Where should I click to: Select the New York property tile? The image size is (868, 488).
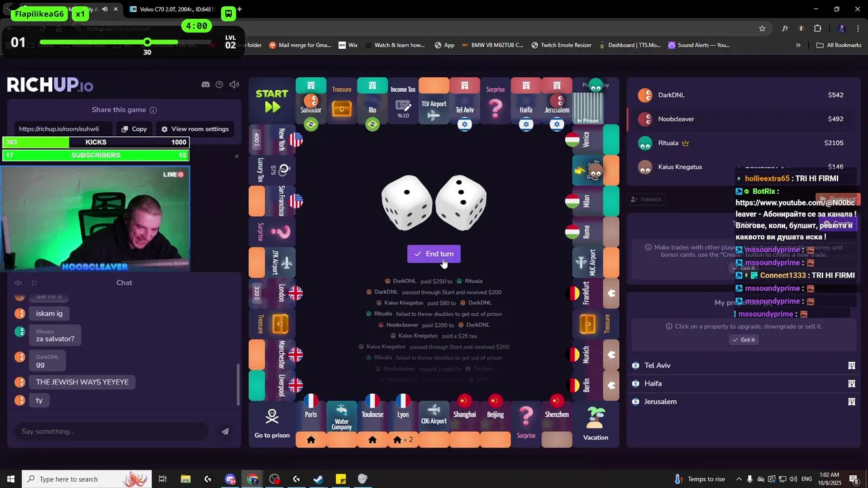[272, 140]
